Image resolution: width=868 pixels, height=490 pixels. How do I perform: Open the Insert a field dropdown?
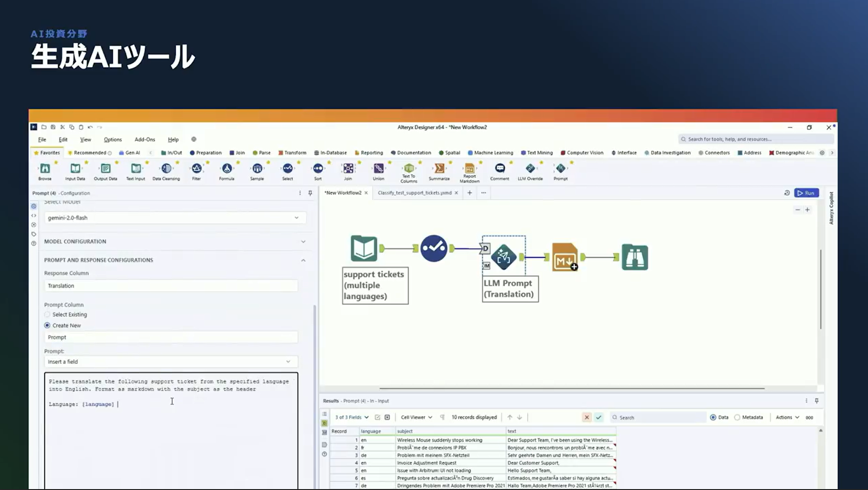(171, 362)
